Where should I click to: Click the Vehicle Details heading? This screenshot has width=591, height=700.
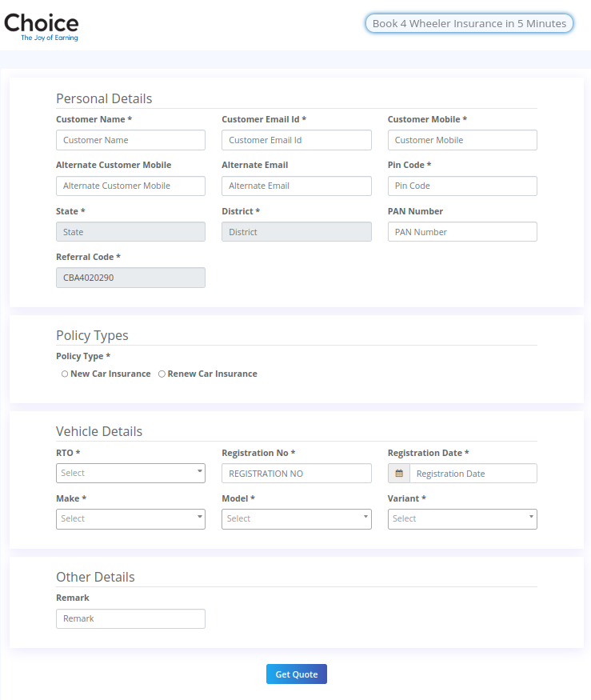99,431
